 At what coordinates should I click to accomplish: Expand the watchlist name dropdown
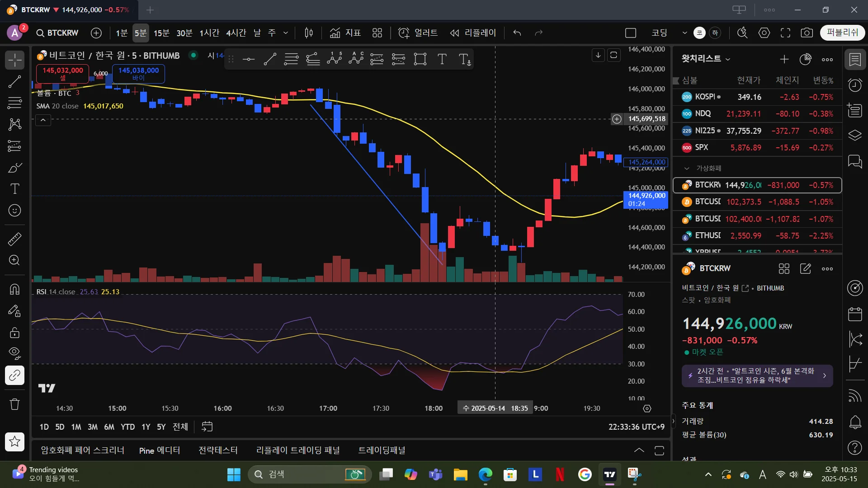tap(728, 59)
